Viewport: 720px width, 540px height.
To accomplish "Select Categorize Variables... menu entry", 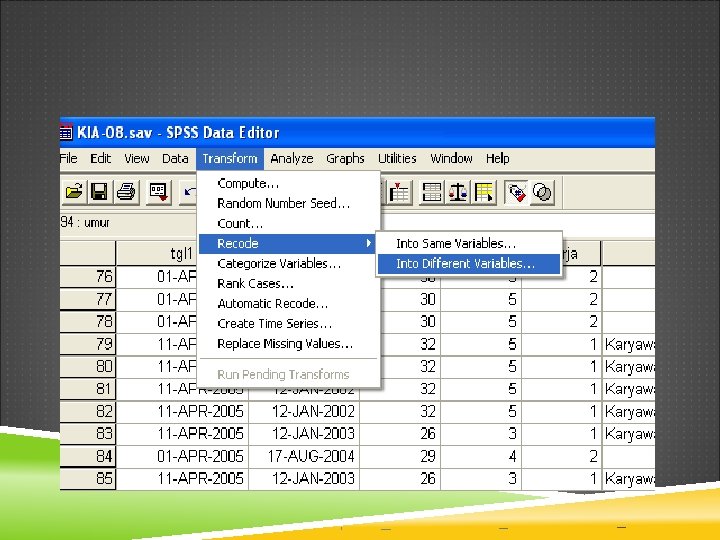I will [288, 264].
